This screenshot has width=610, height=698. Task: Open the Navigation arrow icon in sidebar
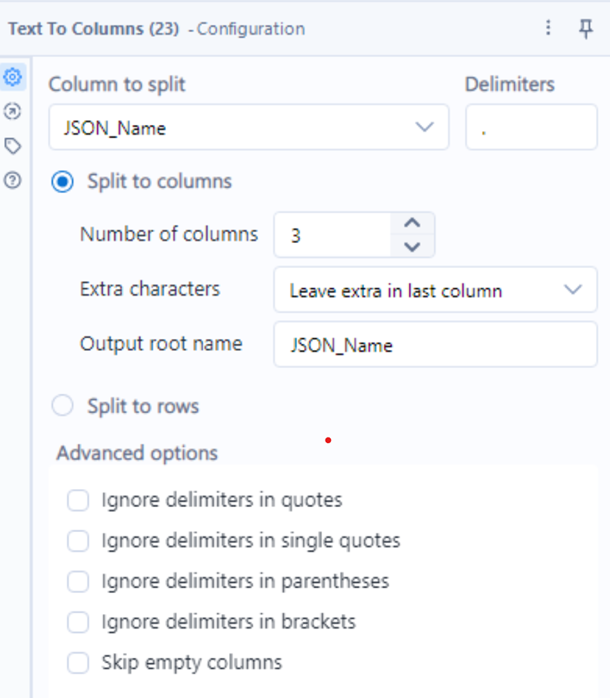12,111
